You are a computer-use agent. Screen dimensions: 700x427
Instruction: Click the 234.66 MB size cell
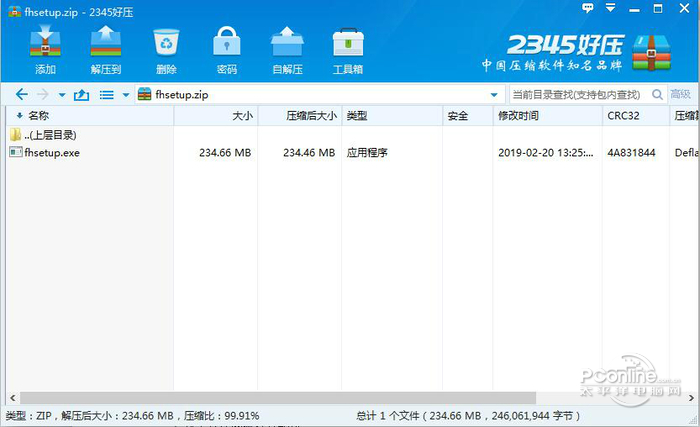(x=225, y=153)
